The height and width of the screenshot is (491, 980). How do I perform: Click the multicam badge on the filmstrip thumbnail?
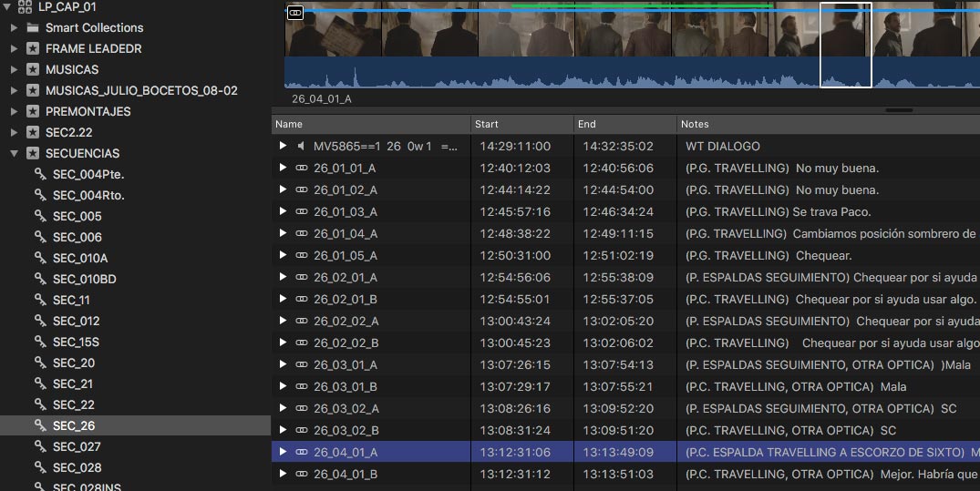[295, 13]
